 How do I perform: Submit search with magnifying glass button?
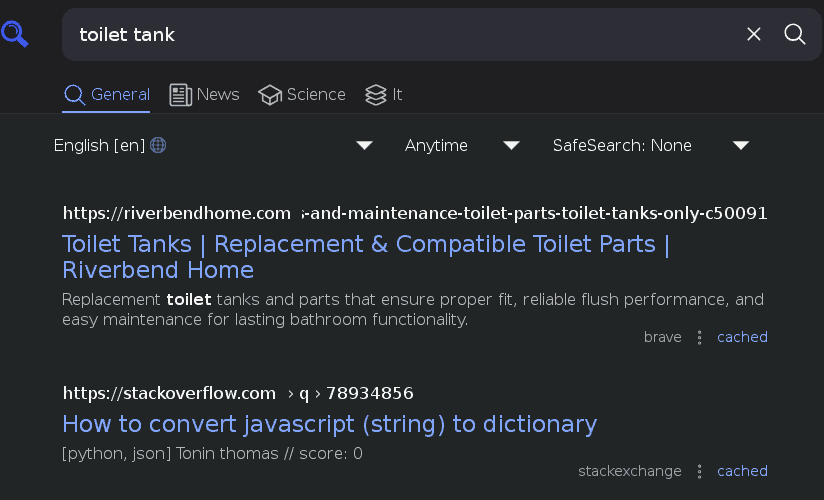click(x=795, y=35)
